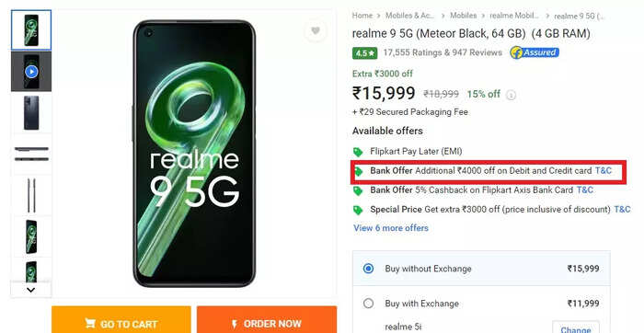Open T&C for ₹4000 off Bank Offer
644x333 pixels.
[x=604, y=170]
